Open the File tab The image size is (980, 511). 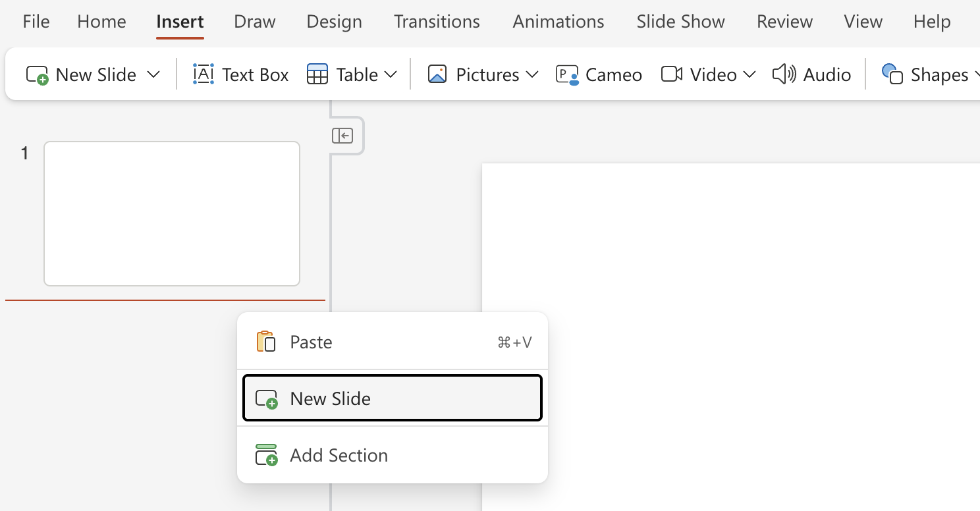pos(36,22)
